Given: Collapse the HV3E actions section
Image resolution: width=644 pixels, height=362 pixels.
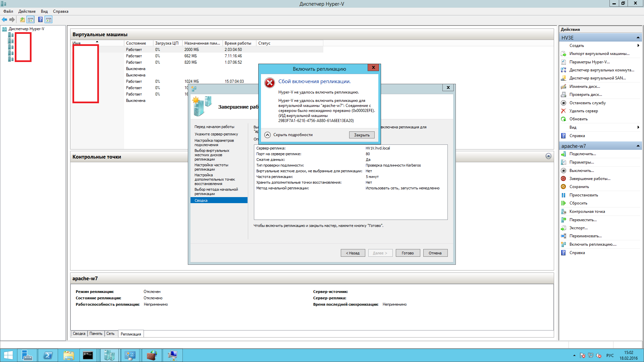Looking at the screenshot, I should coord(638,38).
